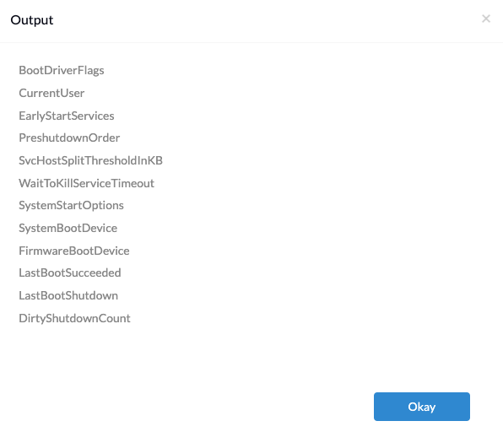Screen dimensions: 503x448
Task: Click the Output heading text
Action: (x=32, y=20)
